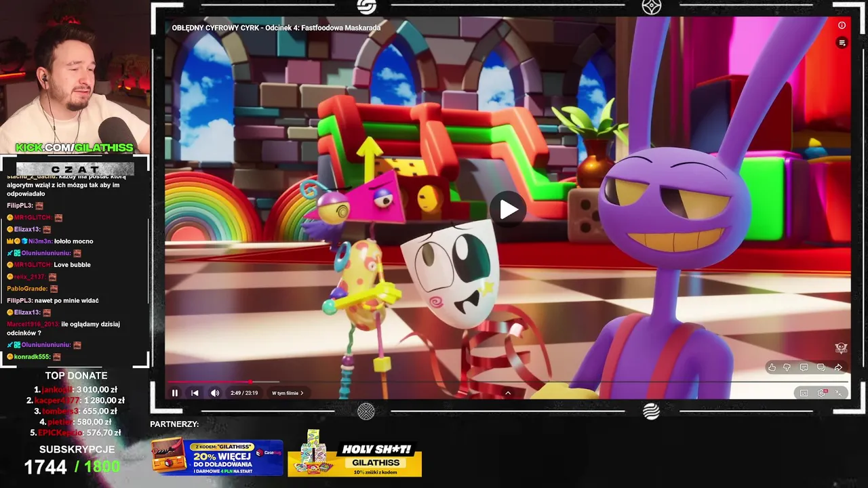The image size is (868, 488).
Task: Exit fullscreen with the collapse arrows icon
Action: pos(840,393)
